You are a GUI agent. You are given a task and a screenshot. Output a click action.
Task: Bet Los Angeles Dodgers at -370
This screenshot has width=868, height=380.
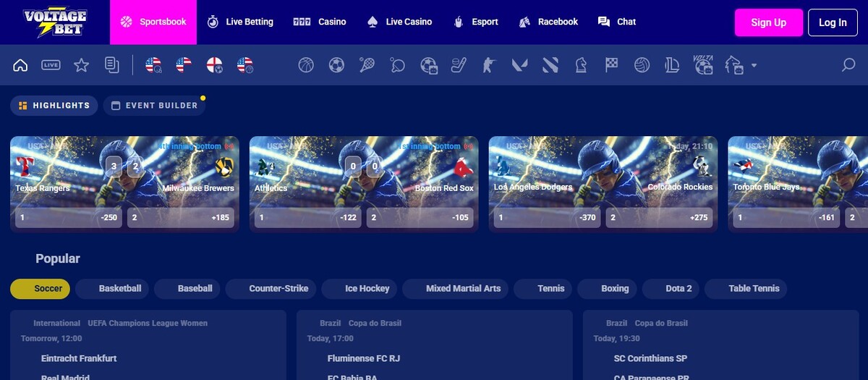(x=548, y=217)
